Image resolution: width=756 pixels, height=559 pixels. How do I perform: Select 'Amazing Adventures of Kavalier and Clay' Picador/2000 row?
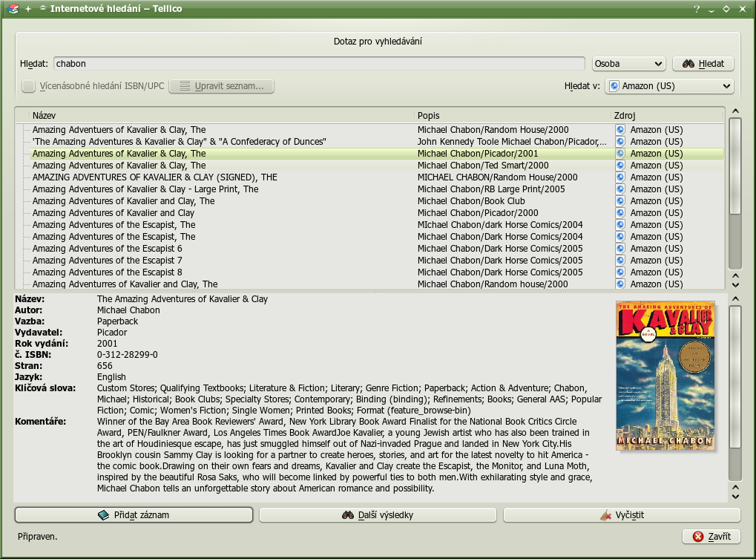[369, 213]
